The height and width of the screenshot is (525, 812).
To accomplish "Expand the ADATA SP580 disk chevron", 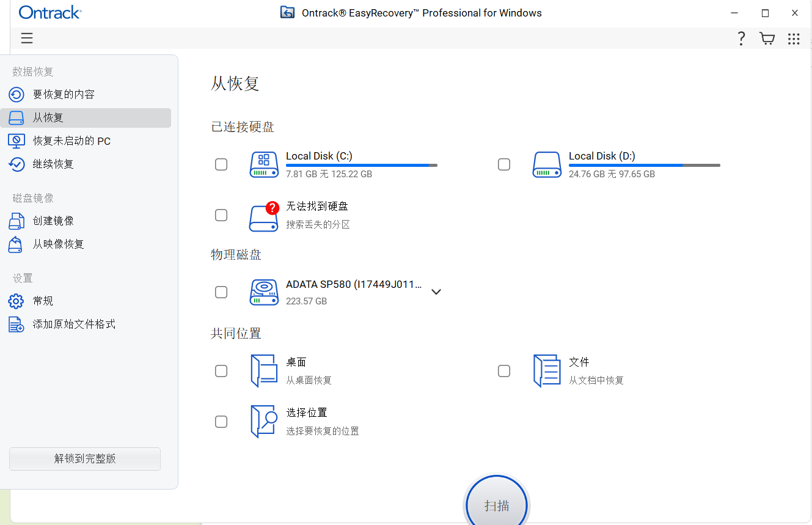I will (436, 292).
